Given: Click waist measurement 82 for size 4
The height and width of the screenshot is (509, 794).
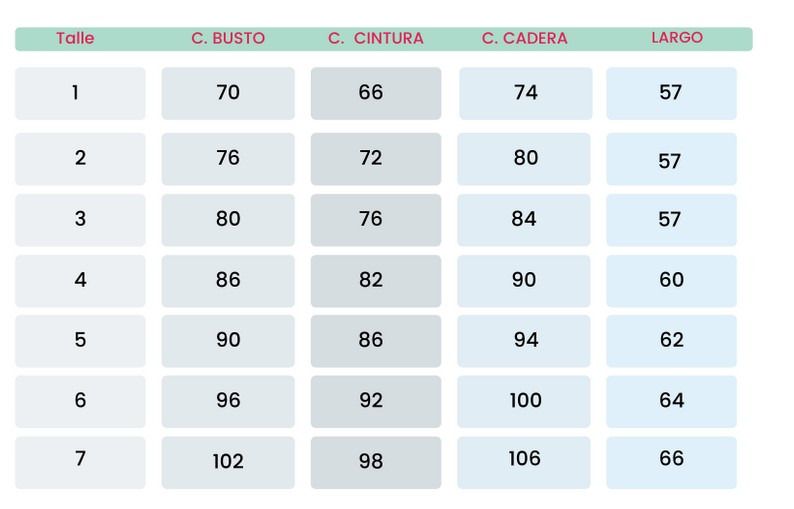Looking at the screenshot, I should click(375, 280).
